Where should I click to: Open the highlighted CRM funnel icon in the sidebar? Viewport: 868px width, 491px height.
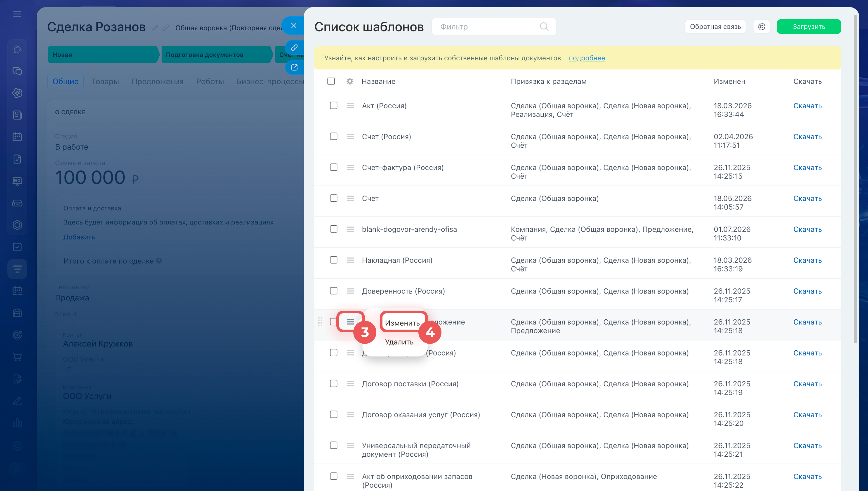coord(17,269)
